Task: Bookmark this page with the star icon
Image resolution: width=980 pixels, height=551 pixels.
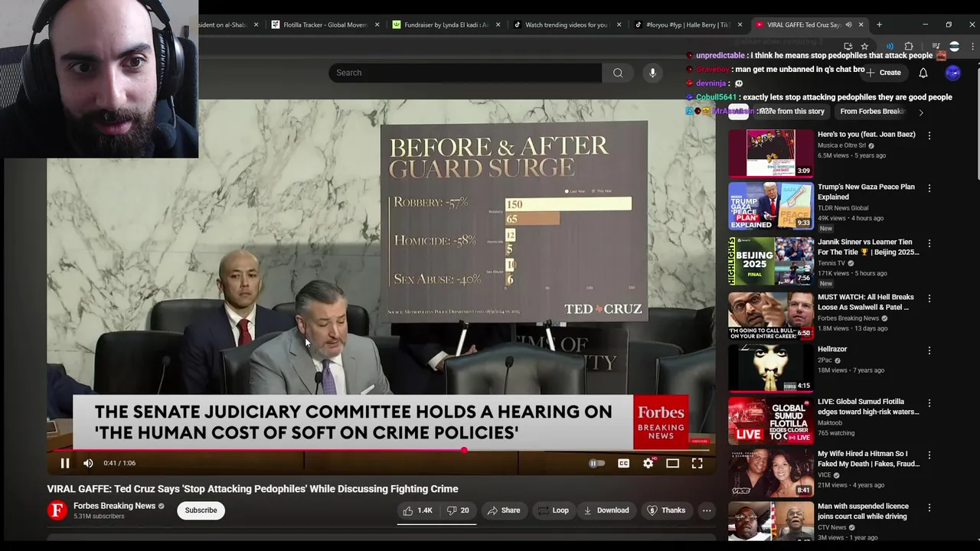Action: point(864,46)
